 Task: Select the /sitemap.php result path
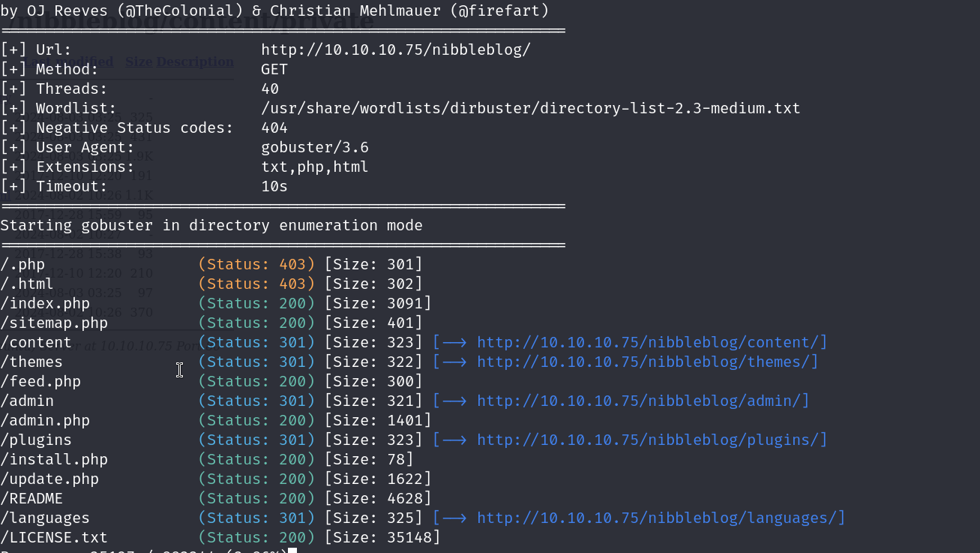pos(54,323)
